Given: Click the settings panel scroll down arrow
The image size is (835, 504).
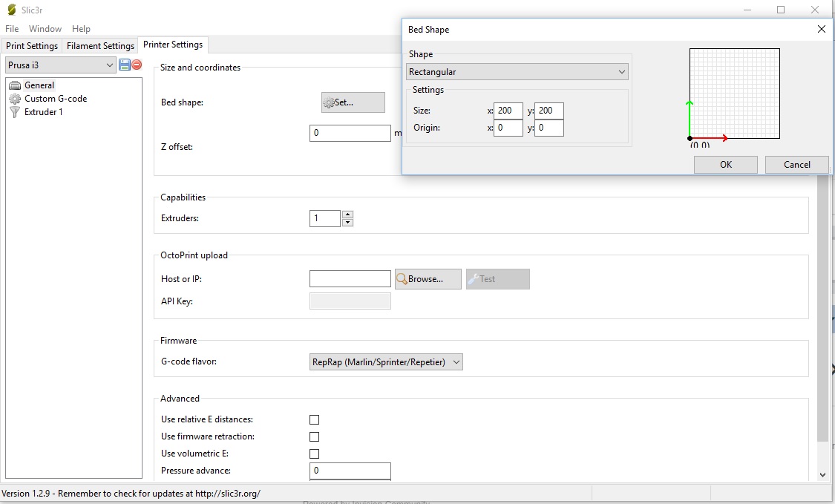Looking at the screenshot, I should tap(822, 475).
